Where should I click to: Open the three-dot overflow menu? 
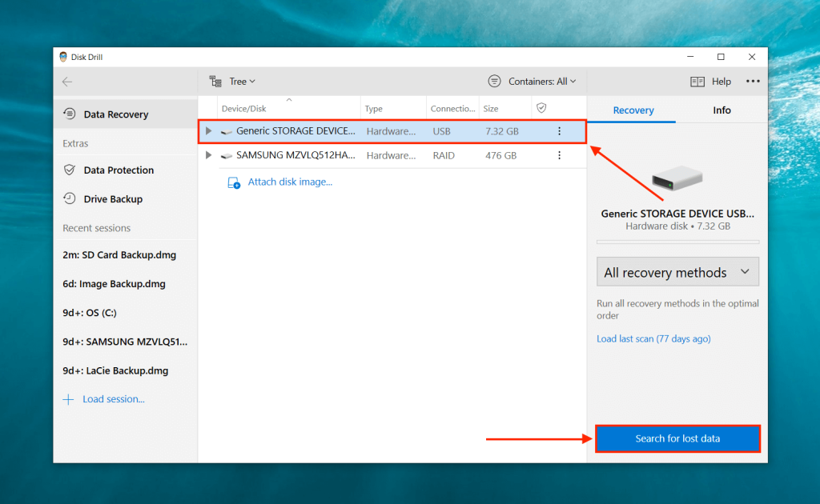coord(753,81)
